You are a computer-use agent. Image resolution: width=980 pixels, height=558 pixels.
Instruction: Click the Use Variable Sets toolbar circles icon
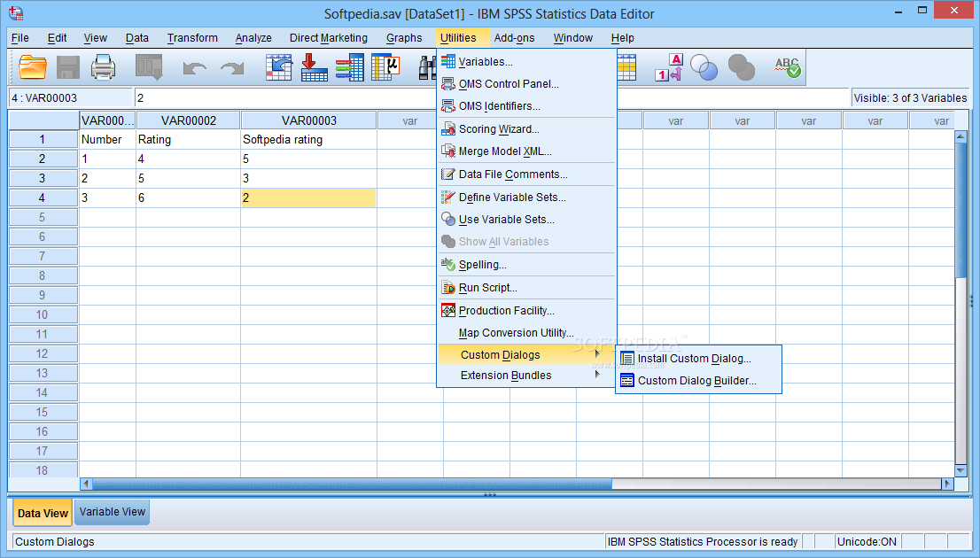[704, 66]
